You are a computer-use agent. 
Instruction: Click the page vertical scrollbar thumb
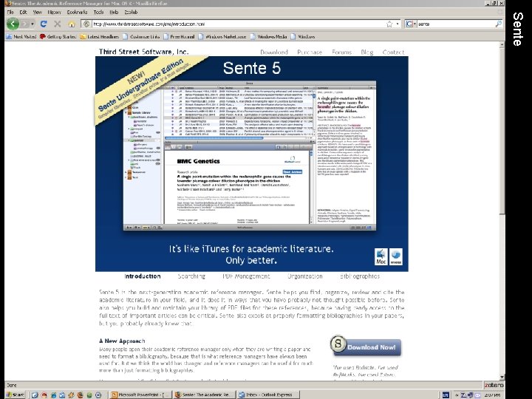tap(502, 131)
